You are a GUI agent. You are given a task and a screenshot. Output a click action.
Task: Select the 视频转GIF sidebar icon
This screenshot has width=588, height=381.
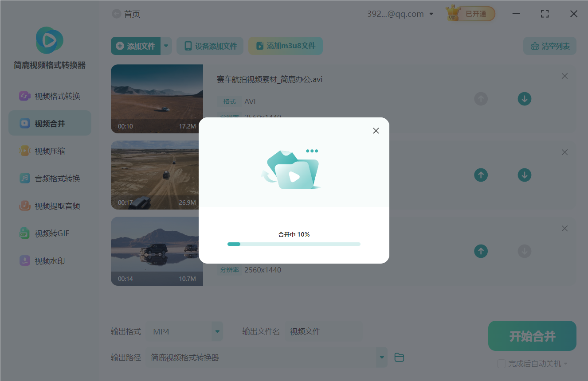pos(25,233)
